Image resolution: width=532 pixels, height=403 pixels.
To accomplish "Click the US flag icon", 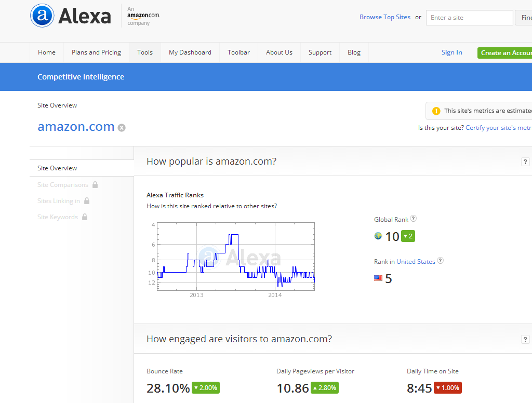I will point(378,278).
